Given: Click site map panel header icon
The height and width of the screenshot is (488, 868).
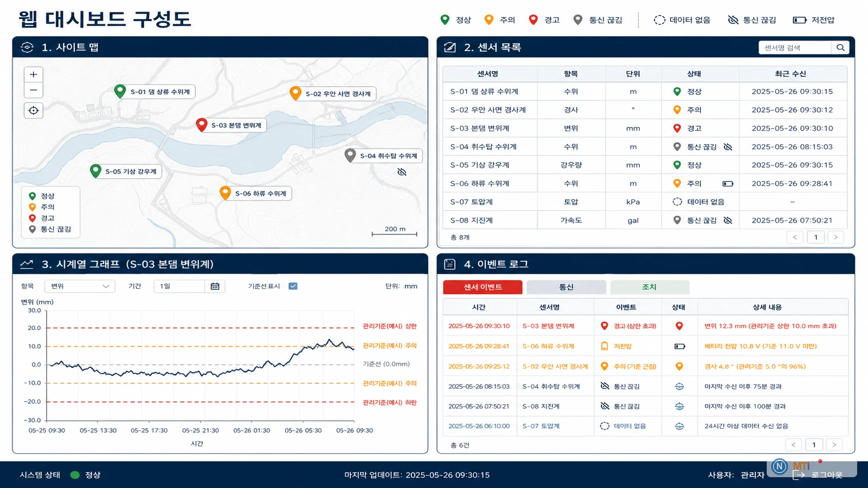Looking at the screenshot, I should tap(27, 47).
